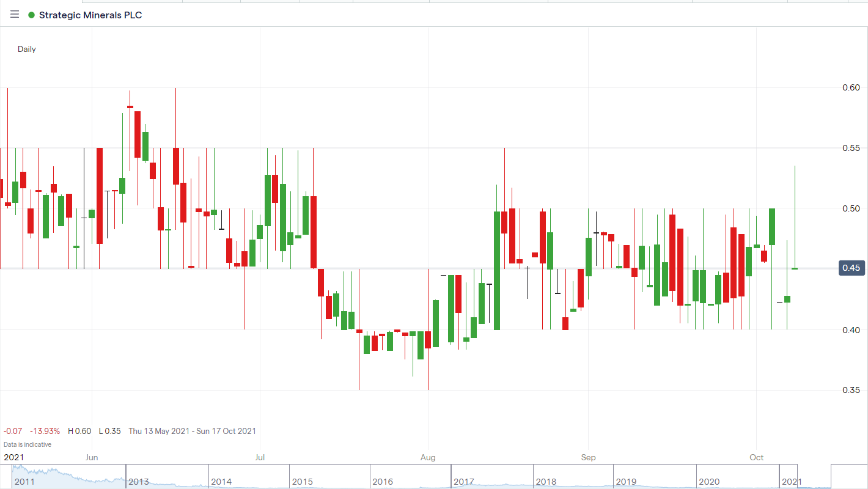The image size is (868, 489).
Task: Click the Aug label on date axis
Action: coord(428,457)
